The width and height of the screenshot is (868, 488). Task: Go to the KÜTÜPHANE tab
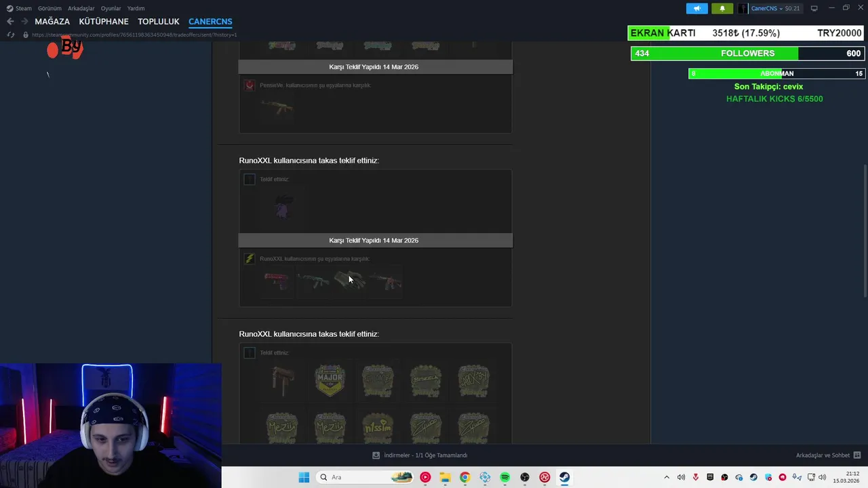(x=104, y=22)
